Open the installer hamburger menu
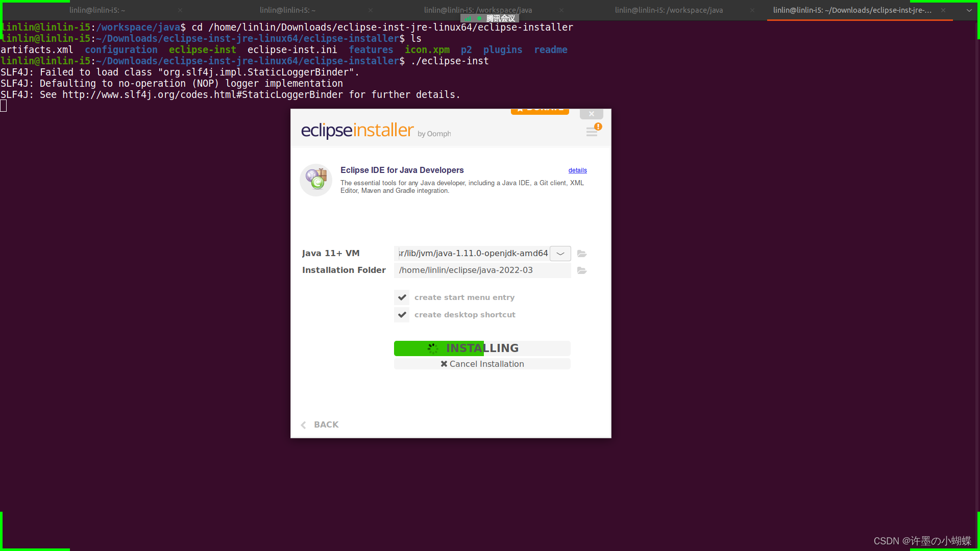The image size is (980, 551). [x=592, y=133]
